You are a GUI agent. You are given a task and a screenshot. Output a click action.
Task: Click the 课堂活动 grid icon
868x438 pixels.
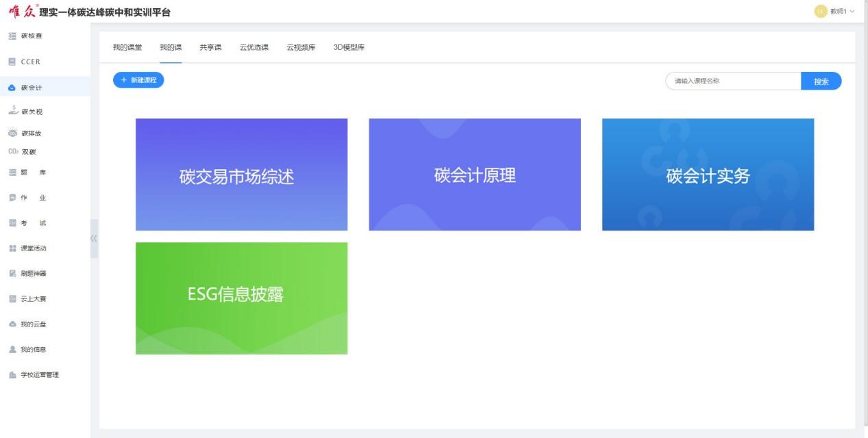(x=12, y=248)
